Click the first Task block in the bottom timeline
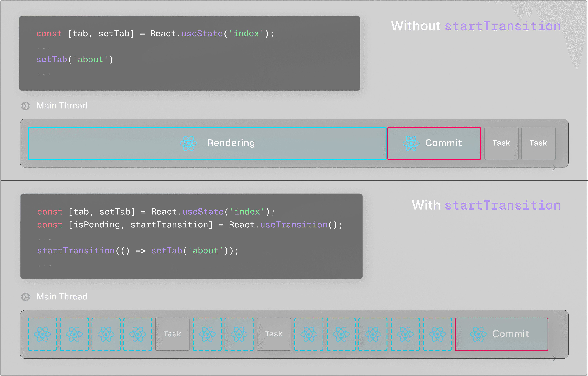Viewport: 588px width, 376px height. pos(172,334)
